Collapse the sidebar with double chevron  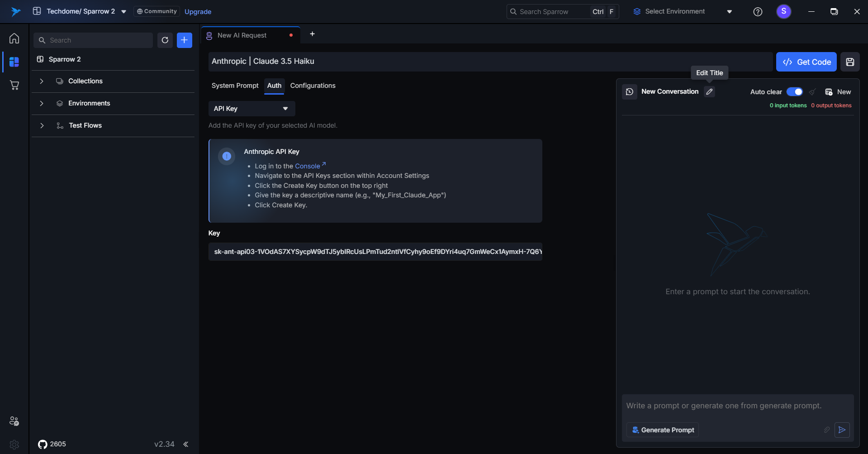(186, 444)
